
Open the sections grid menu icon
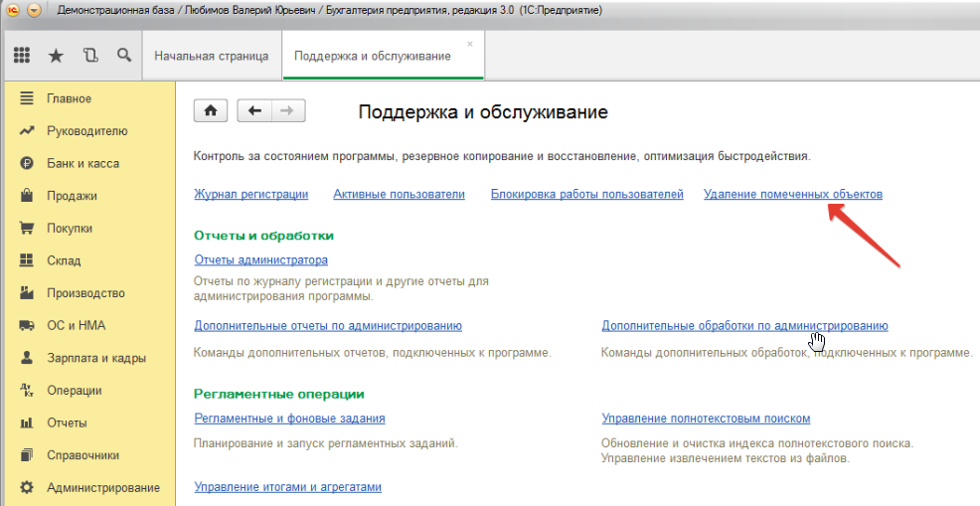(x=22, y=56)
